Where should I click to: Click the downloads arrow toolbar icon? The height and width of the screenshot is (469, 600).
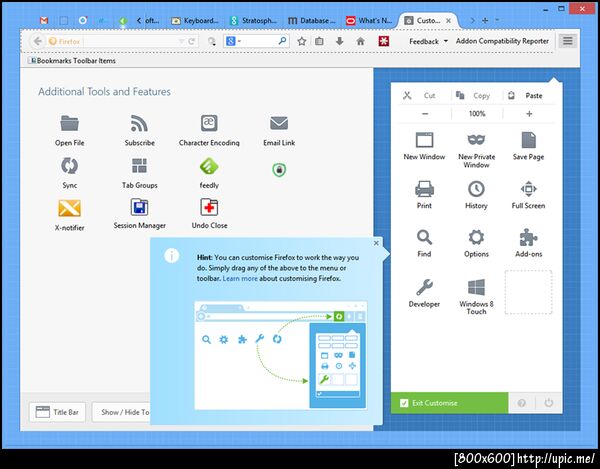coord(339,41)
